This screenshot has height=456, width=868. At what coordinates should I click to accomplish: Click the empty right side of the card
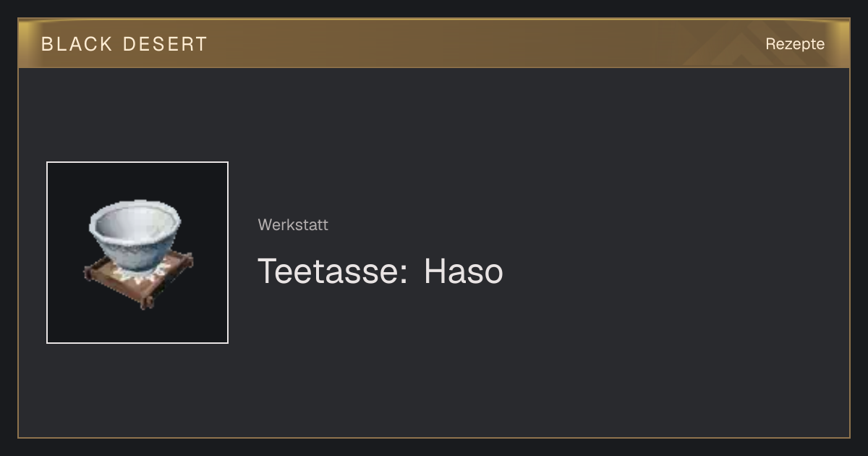[687, 253]
